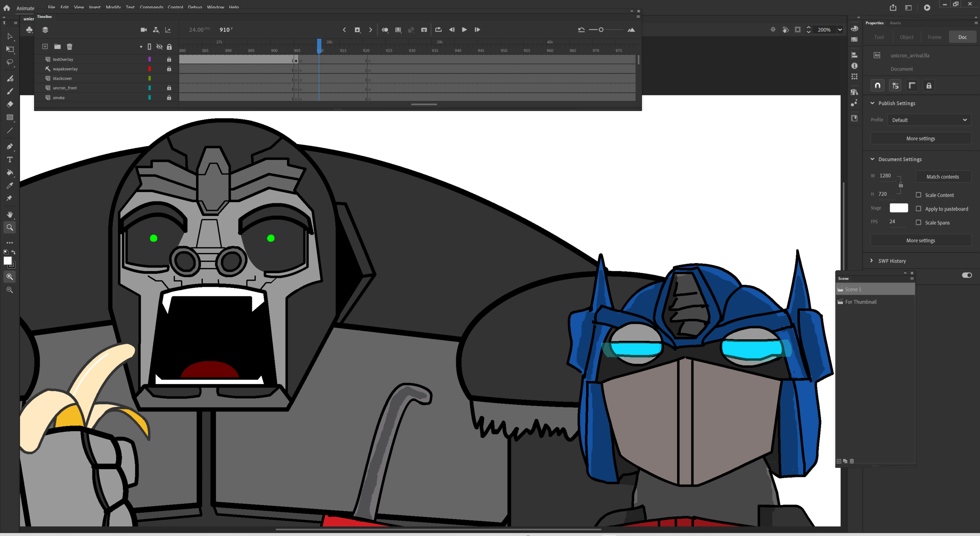
Task: Open the Scene panel options menu
Action: (912, 278)
